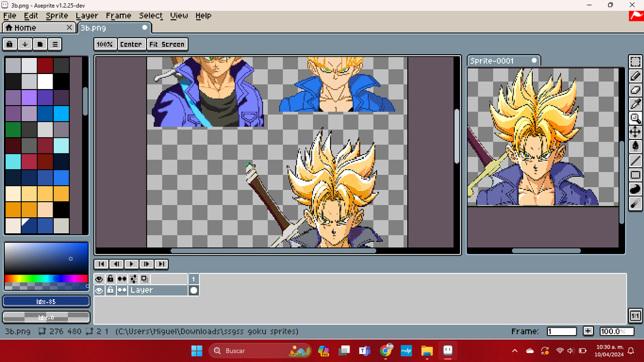Open the Layer menu
The width and height of the screenshot is (644, 362).
[87, 16]
